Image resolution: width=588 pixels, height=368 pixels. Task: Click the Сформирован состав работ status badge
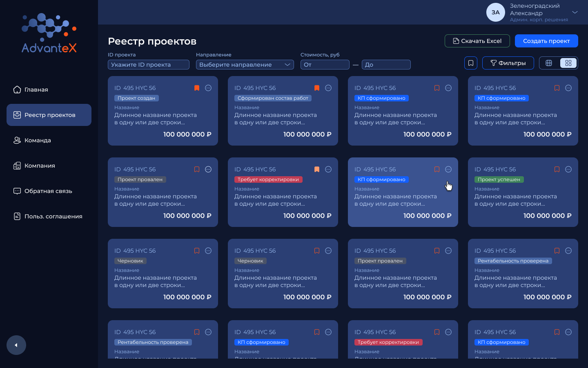coord(273,98)
